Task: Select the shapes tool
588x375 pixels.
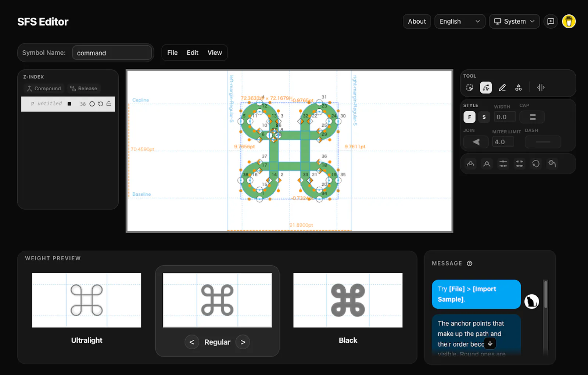Action: pyautogui.click(x=518, y=87)
